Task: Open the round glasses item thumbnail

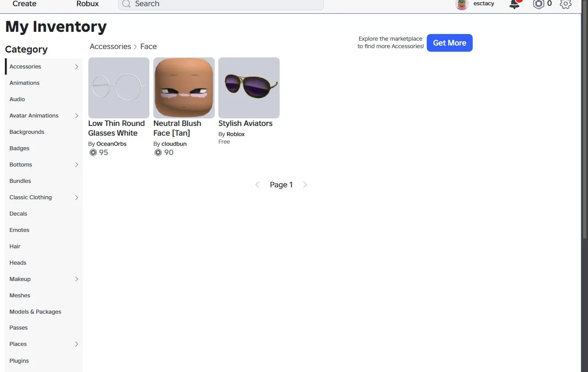Action: click(x=119, y=88)
